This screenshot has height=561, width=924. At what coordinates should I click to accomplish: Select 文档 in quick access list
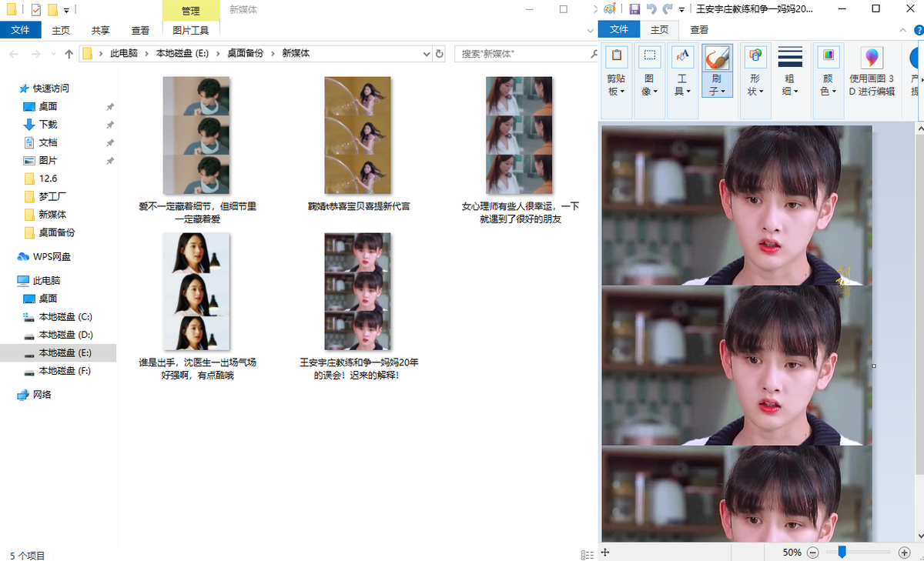48,142
